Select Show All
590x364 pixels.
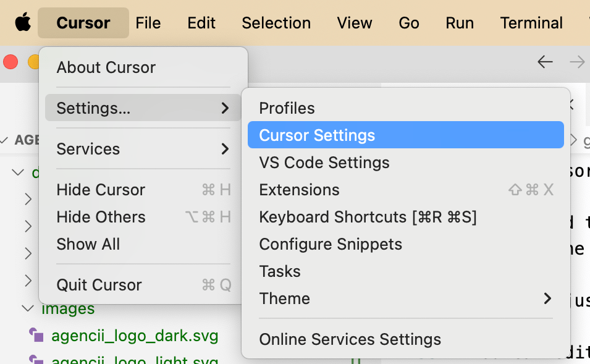coord(143,244)
